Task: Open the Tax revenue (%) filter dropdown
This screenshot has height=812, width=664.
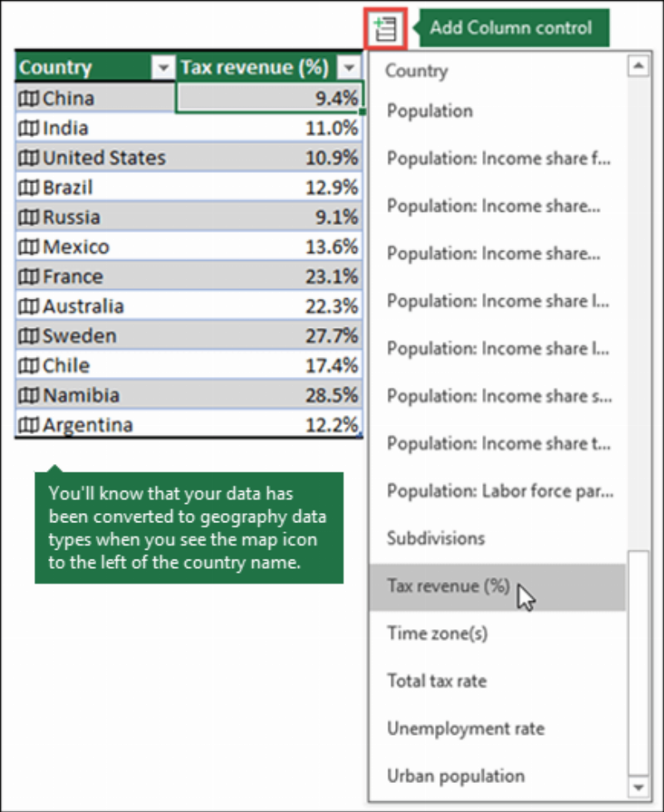Action: [349, 67]
